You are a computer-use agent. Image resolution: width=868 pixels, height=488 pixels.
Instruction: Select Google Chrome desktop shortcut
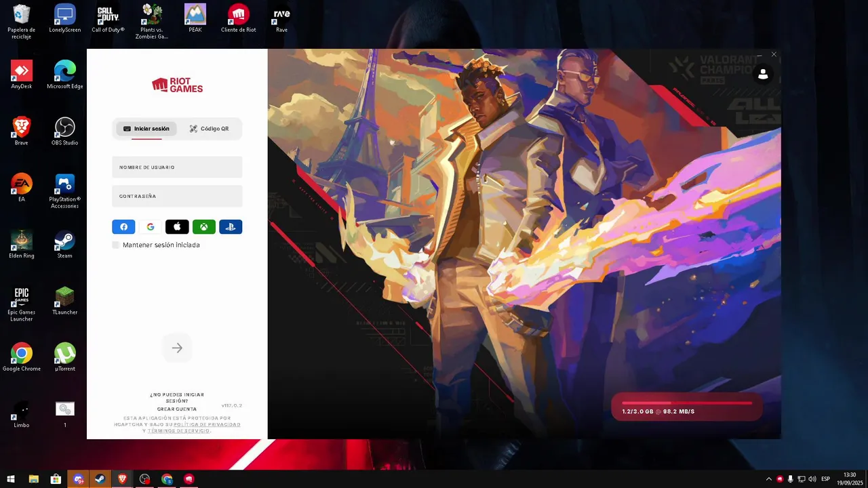coord(22,357)
